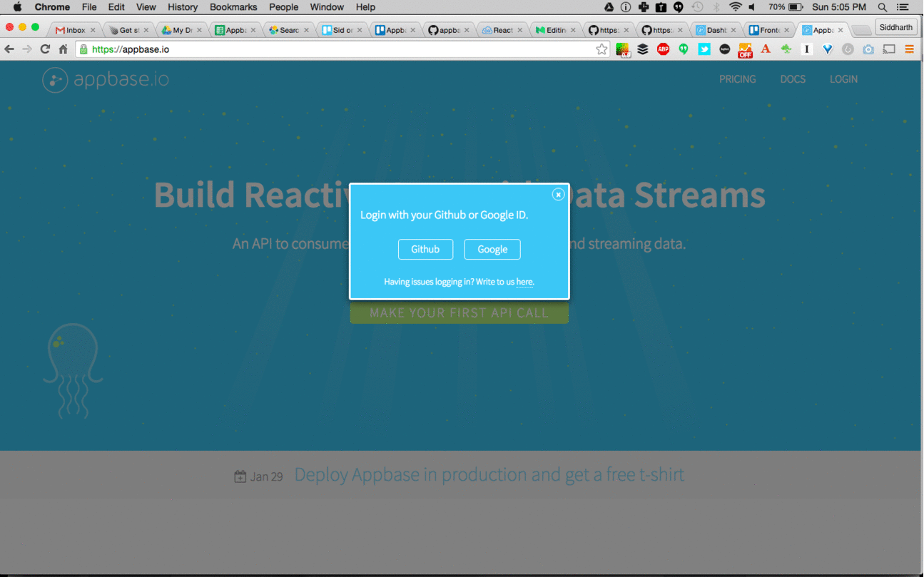Switch to the React tab

coord(503,30)
